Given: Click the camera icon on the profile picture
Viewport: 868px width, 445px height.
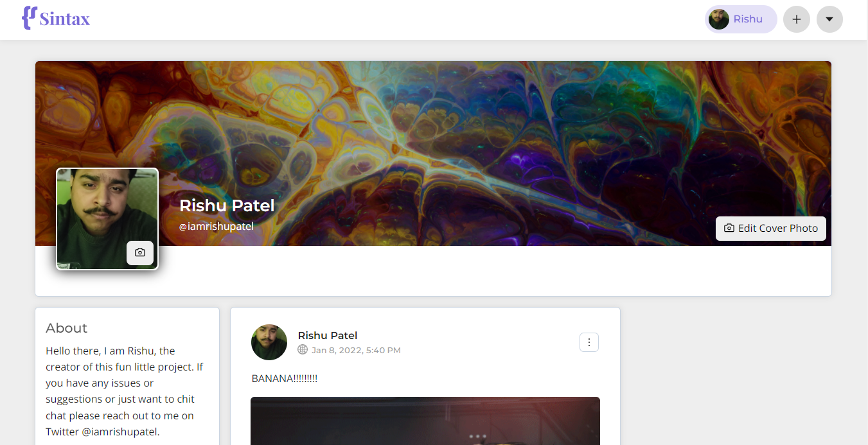Looking at the screenshot, I should pyautogui.click(x=140, y=253).
